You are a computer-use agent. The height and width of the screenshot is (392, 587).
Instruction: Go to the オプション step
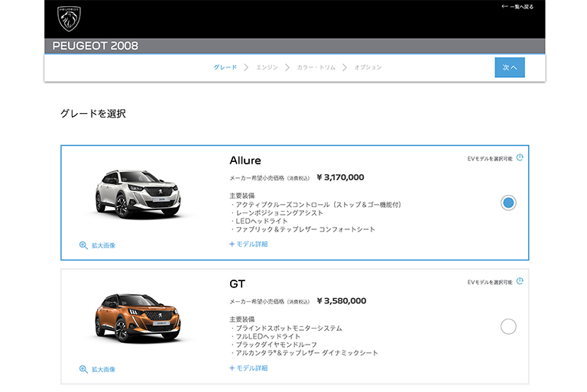coord(368,67)
